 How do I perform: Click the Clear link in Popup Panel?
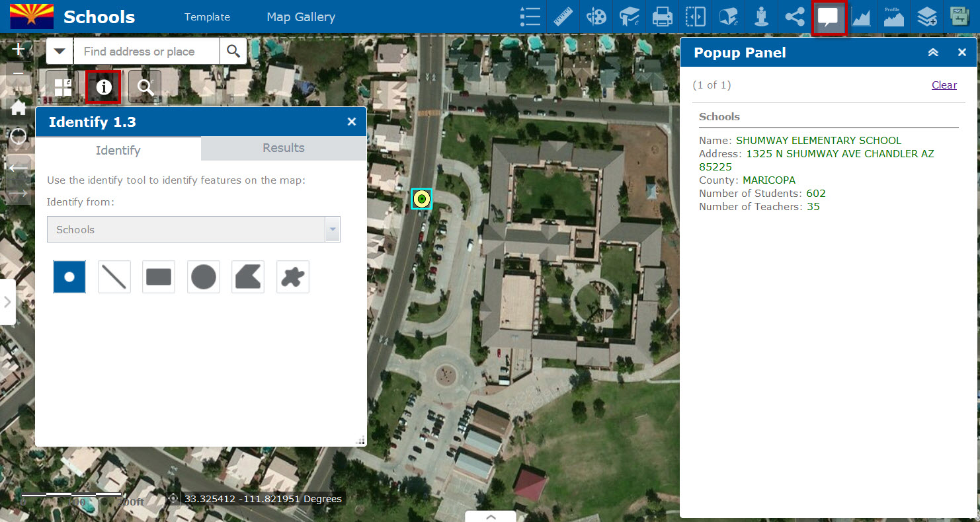tap(944, 85)
